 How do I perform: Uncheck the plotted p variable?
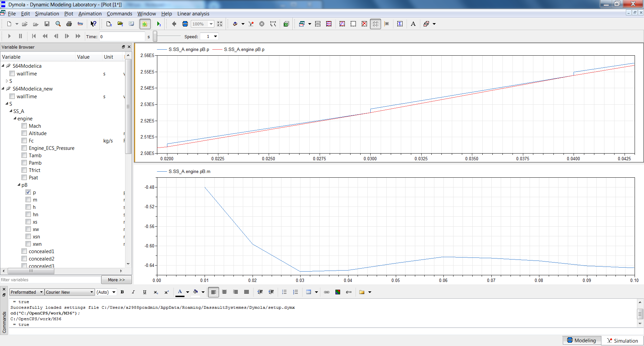point(29,192)
